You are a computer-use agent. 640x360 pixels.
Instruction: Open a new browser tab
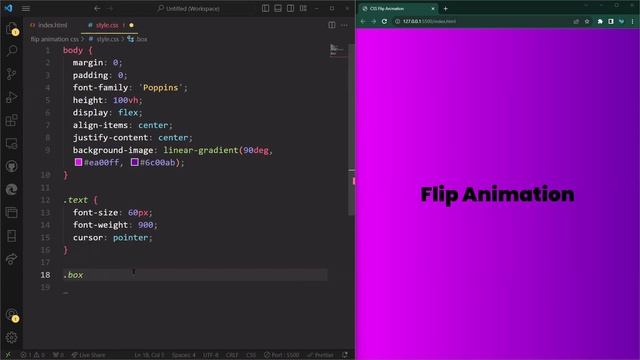446,9
